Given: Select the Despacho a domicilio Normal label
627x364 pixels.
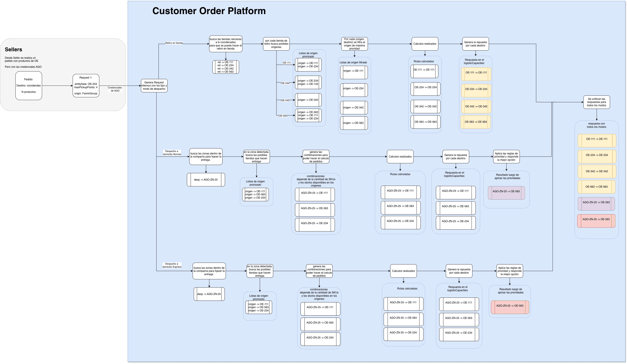Looking at the screenshot, I should pyautogui.click(x=172, y=153).
